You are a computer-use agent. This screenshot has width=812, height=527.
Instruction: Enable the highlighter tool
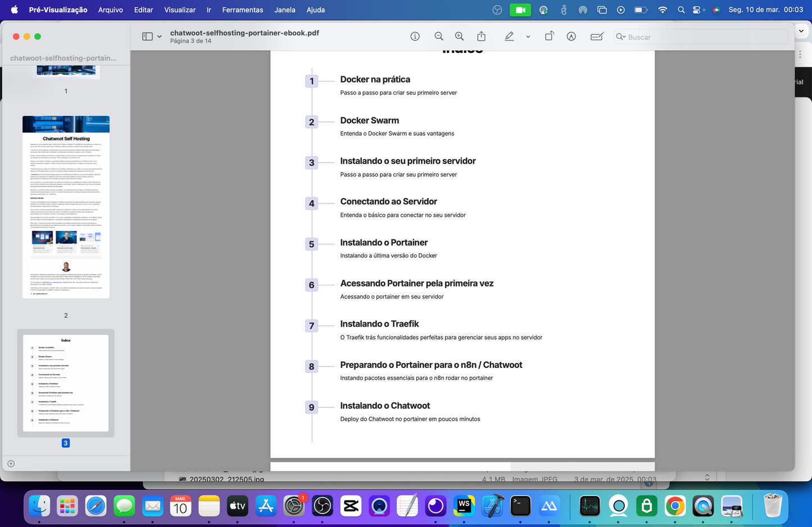(509, 36)
